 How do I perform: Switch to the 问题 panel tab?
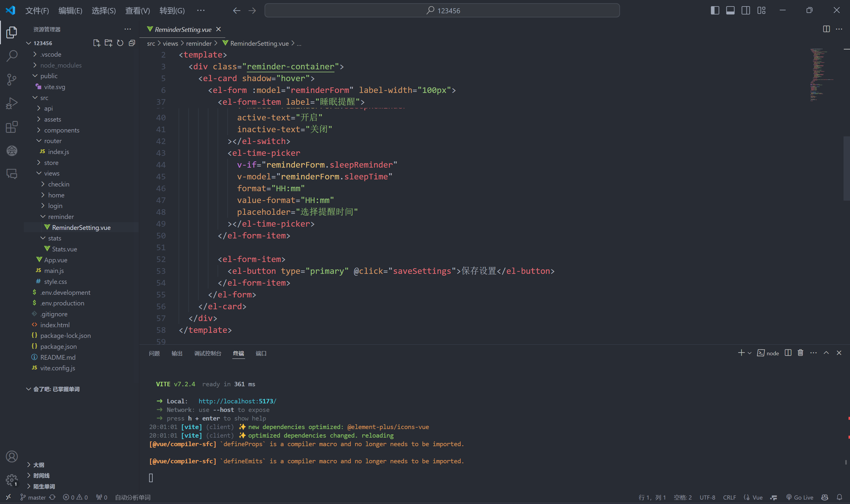coord(154,354)
